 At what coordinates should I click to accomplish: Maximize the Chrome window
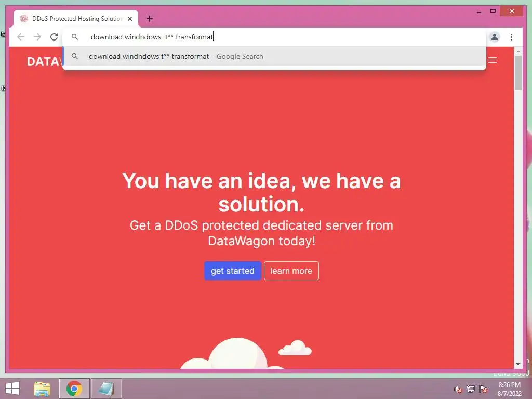click(x=493, y=11)
